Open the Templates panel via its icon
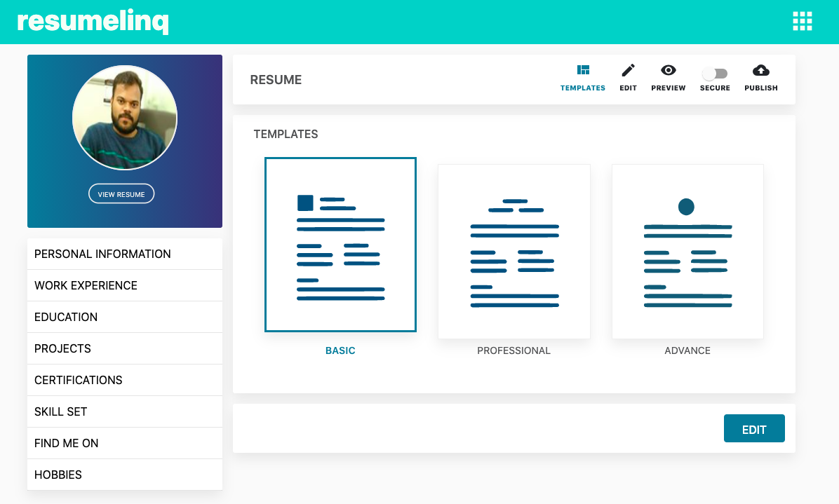The height and width of the screenshot is (504, 839). coord(583,69)
